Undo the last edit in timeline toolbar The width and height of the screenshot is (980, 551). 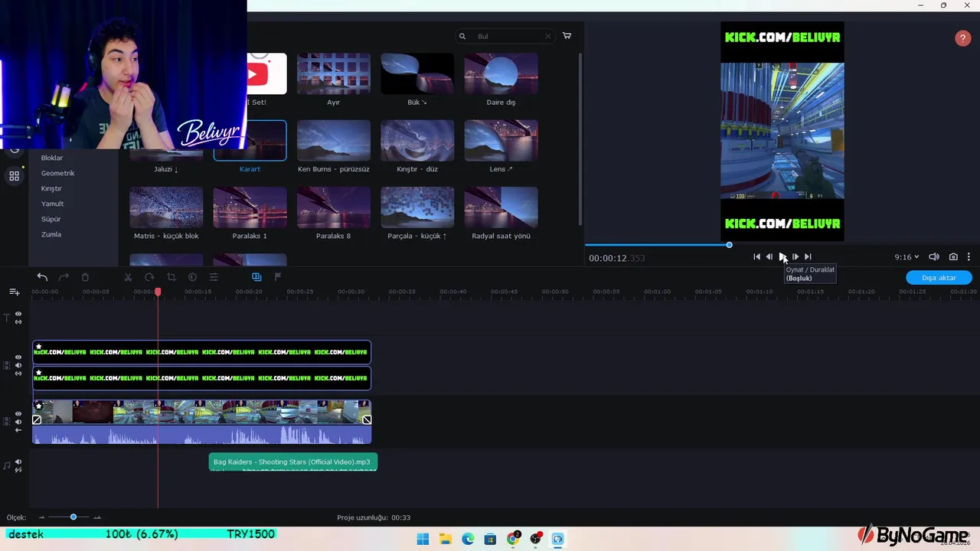click(42, 277)
